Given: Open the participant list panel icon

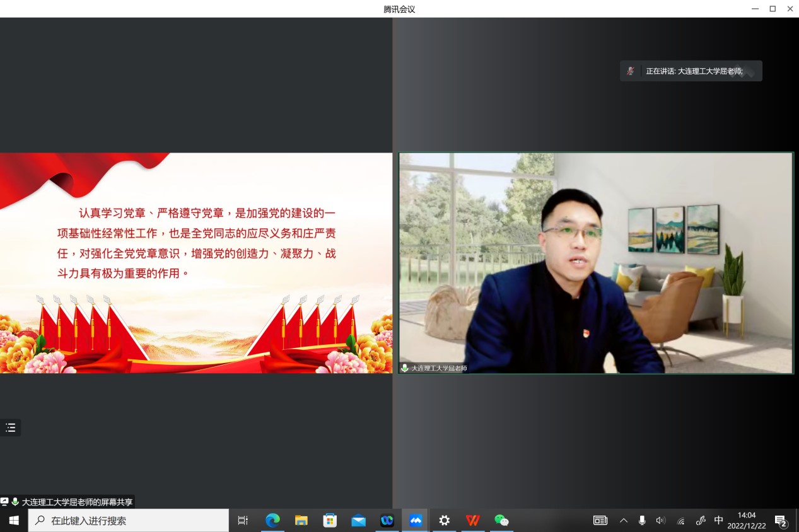Looking at the screenshot, I should point(11,428).
